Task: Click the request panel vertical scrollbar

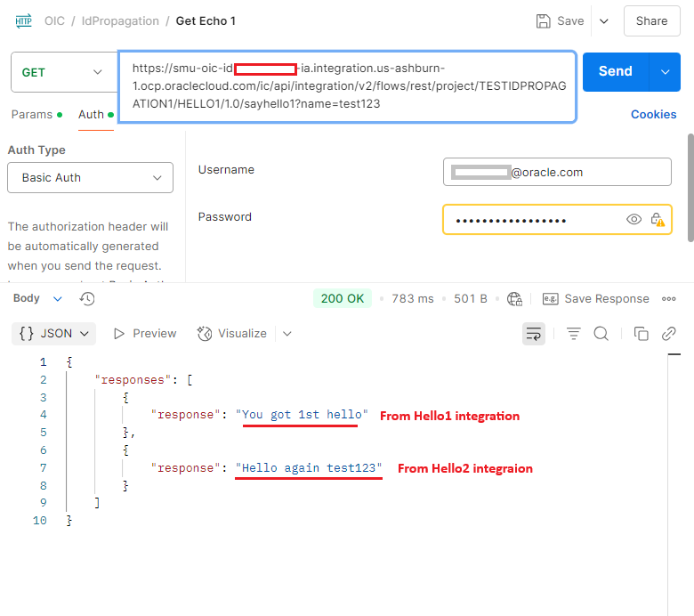Action: coord(690,187)
